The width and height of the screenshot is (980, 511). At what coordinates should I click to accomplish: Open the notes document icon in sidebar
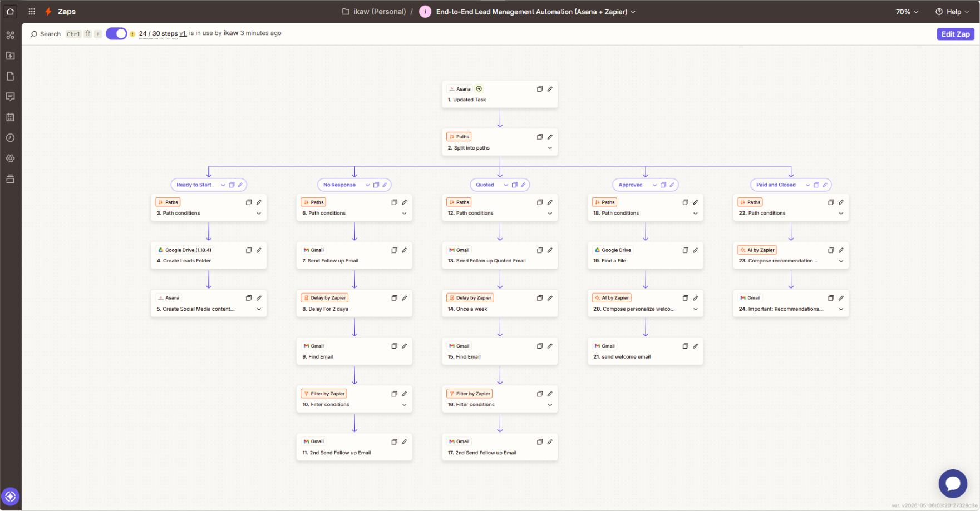click(x=10, y=76)
